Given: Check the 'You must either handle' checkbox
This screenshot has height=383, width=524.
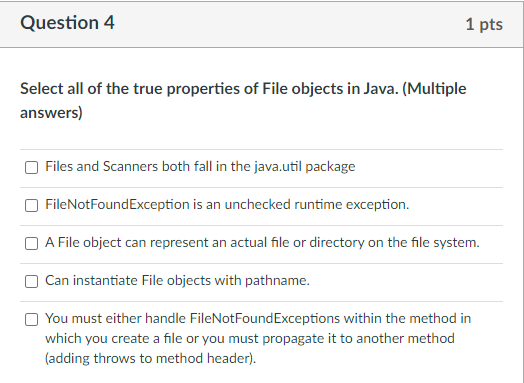Looking at the screenshot, I should [x=31, y=319].
